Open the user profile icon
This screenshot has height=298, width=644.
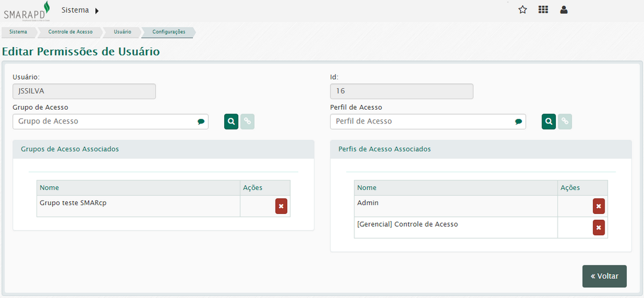coord(563,10)
